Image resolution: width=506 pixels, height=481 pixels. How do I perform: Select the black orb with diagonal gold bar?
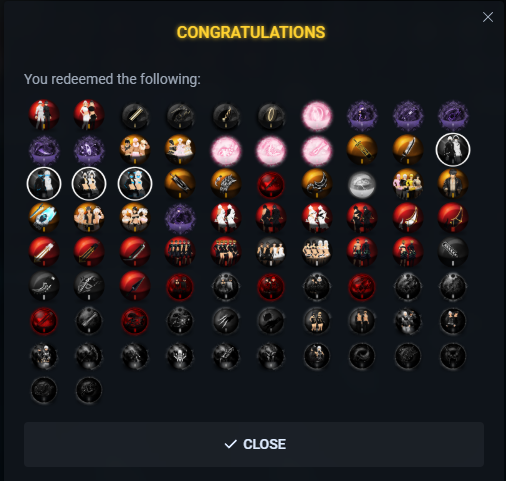pyautogui.click(x=135, y=115)
